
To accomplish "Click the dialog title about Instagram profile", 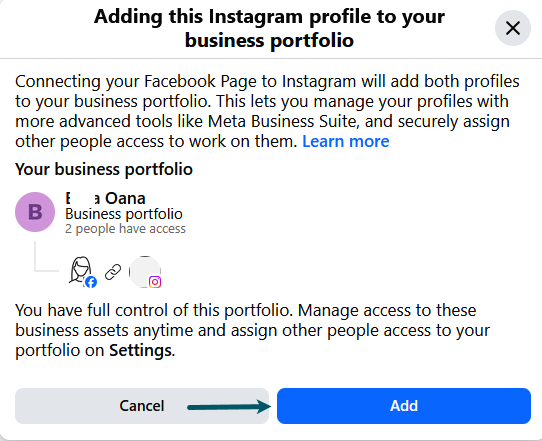I will click(x=269, y=28).
